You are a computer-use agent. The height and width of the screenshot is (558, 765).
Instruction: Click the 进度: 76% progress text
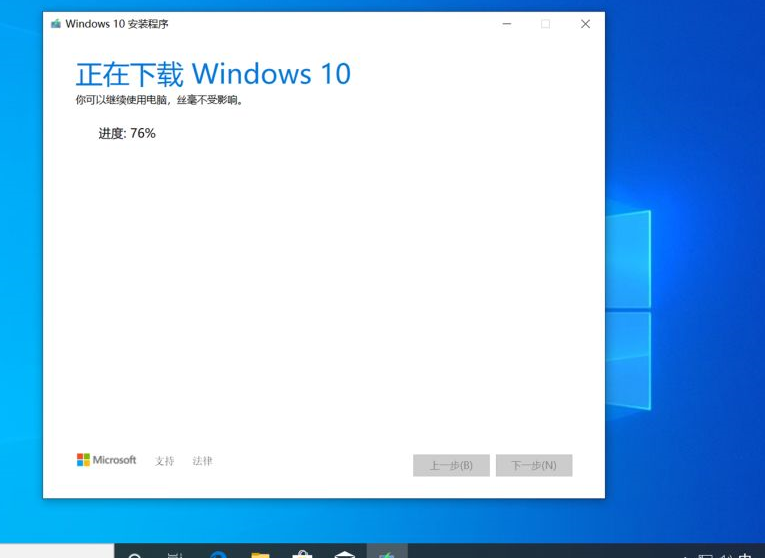coord(127,133)
